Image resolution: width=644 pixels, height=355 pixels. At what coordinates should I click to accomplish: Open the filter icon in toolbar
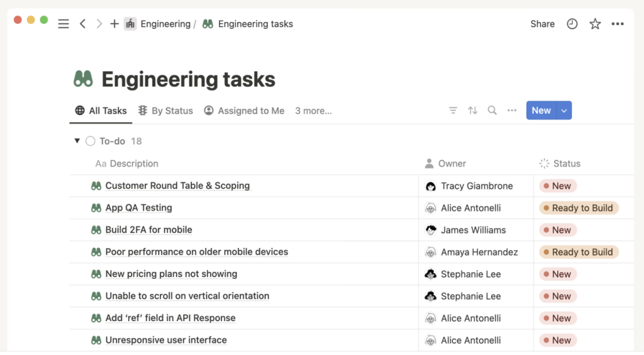coord(453,111)
